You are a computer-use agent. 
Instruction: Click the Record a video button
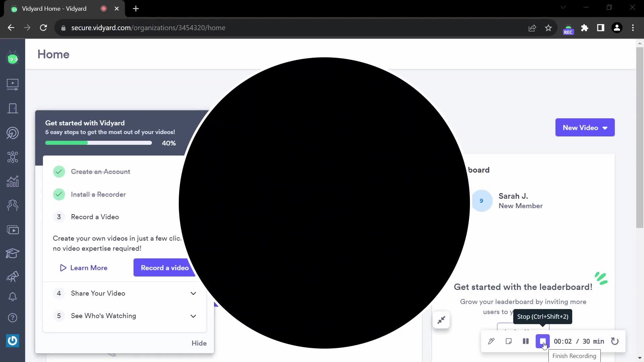pyautogui.click(x=164, y=267)
